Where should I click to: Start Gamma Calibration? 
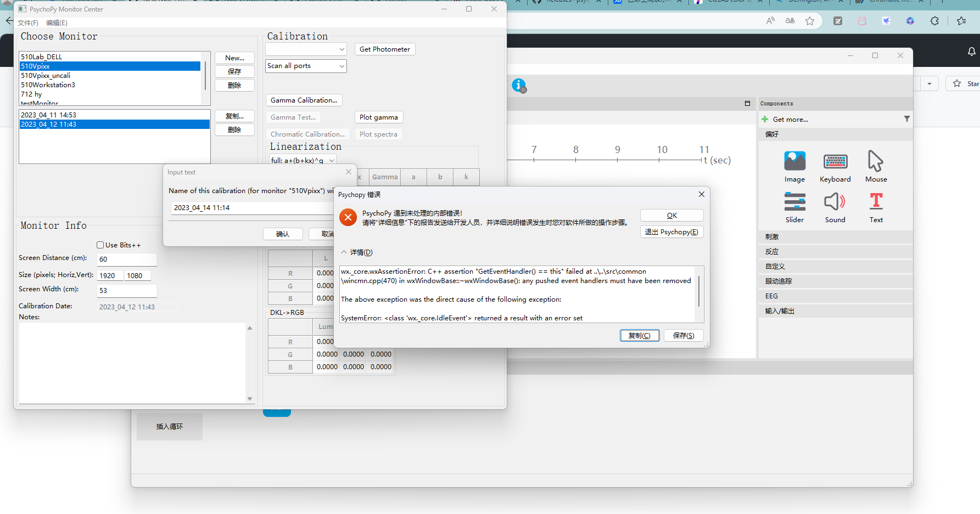(x=304, y=100)
